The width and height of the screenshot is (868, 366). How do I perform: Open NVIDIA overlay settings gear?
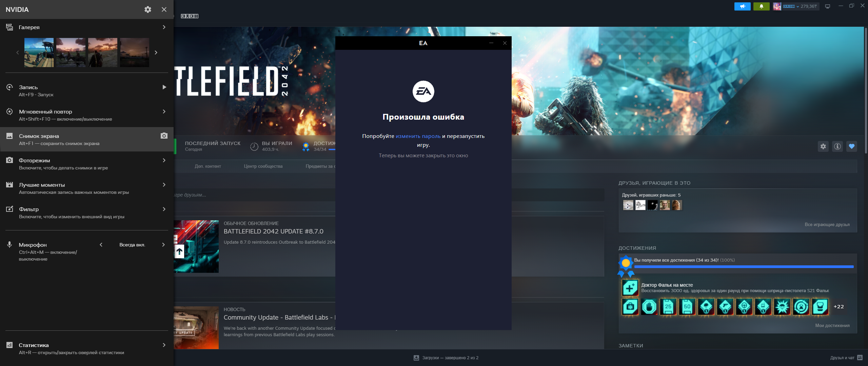point(147,9)
